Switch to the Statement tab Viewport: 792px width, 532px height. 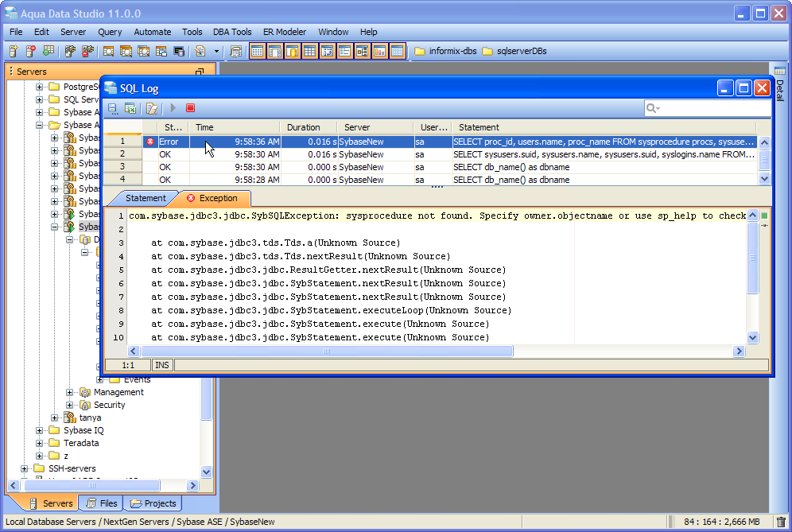[146, 198]
